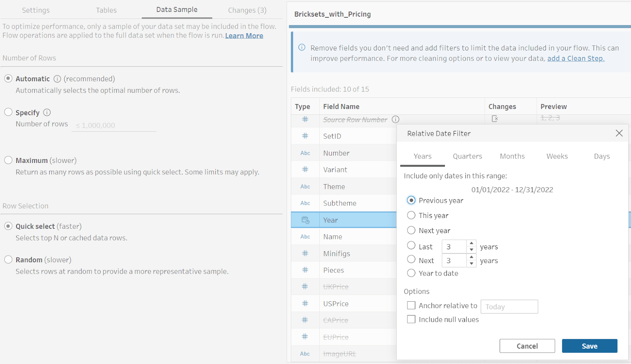
Task: Click the info icon beside Automatic option
Action: 57,79
